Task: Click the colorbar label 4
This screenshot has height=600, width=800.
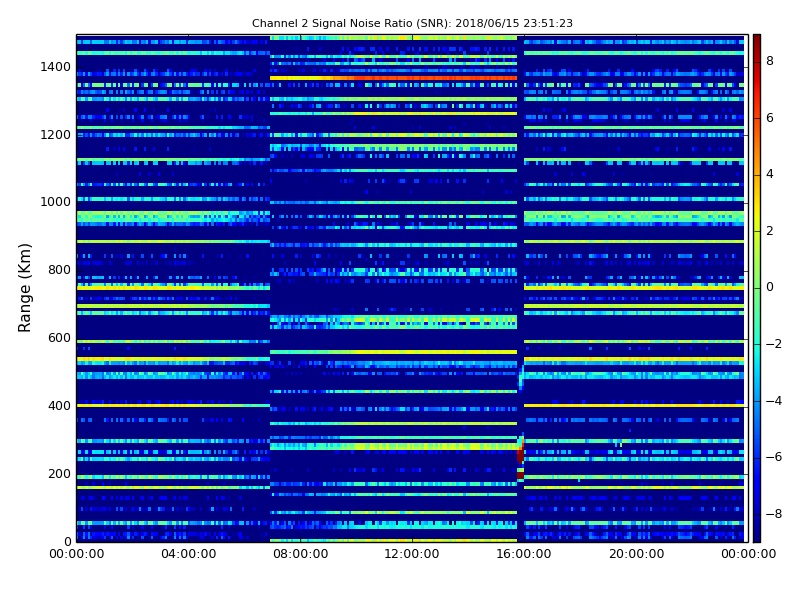Action: [770, 174]
